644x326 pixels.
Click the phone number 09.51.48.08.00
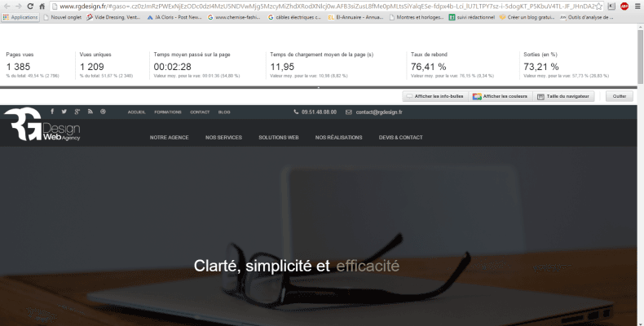(319, 112)
